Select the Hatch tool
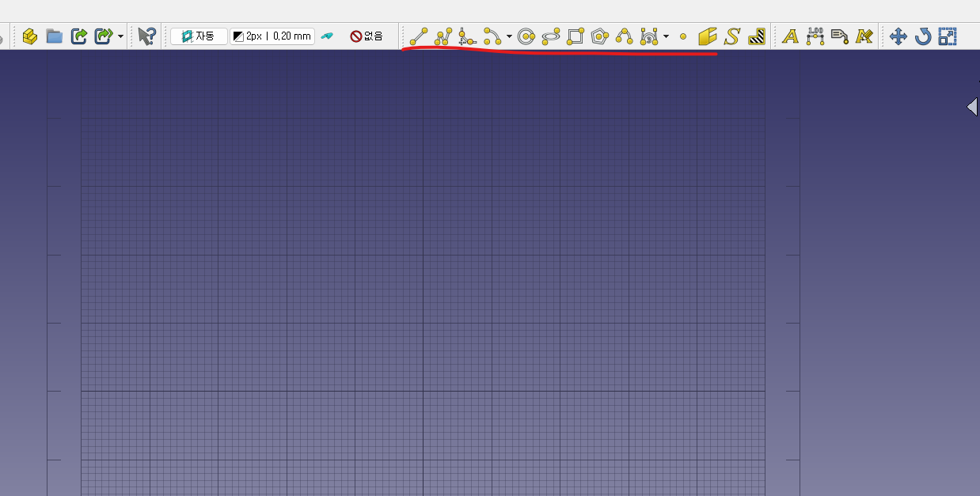Screen dimensions: 980x496 [x=757, y=36]
